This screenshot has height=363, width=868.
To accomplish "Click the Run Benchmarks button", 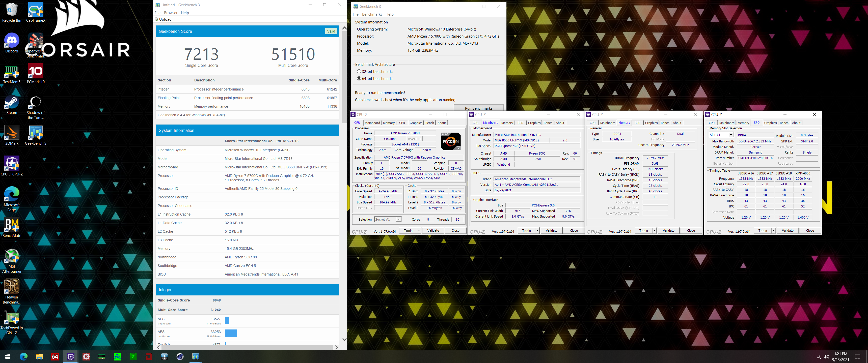I will coord(478,108).
